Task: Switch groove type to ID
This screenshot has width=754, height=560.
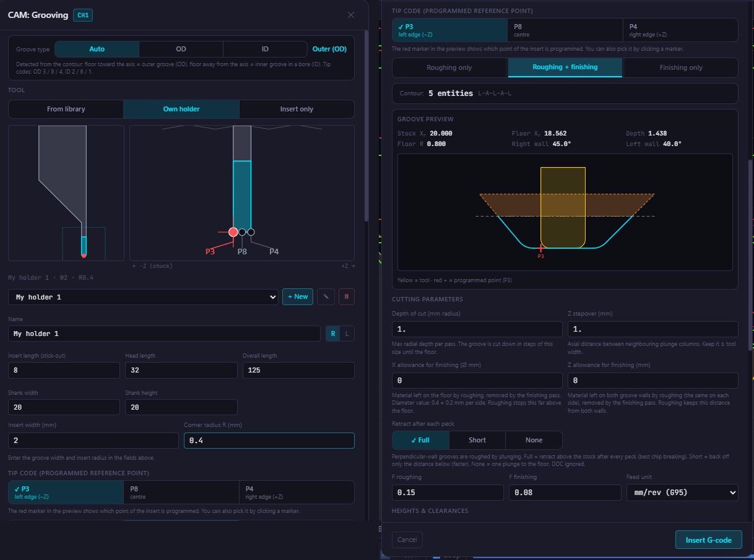Action: click(265, 49)
